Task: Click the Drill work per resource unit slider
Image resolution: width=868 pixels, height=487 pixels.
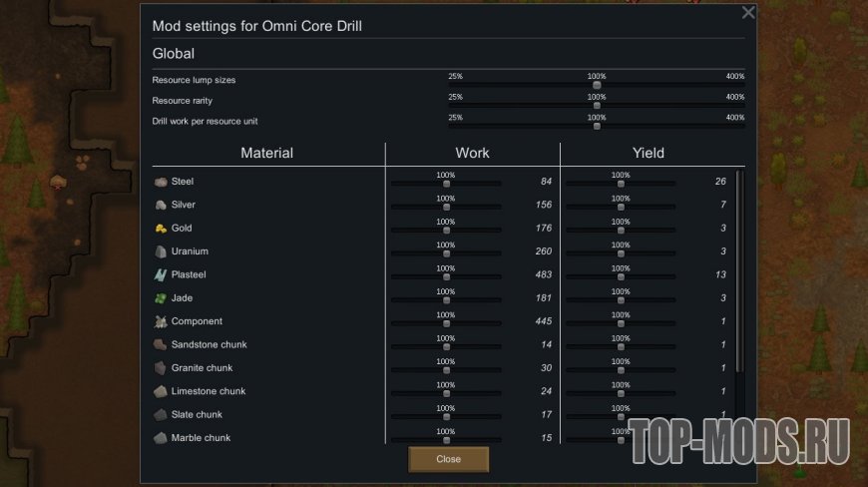Action: click(x=597, y=126)
